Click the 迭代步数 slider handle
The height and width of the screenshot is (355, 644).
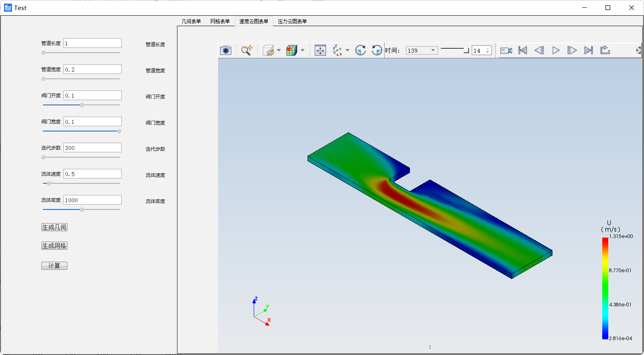(x=43, y=157)
